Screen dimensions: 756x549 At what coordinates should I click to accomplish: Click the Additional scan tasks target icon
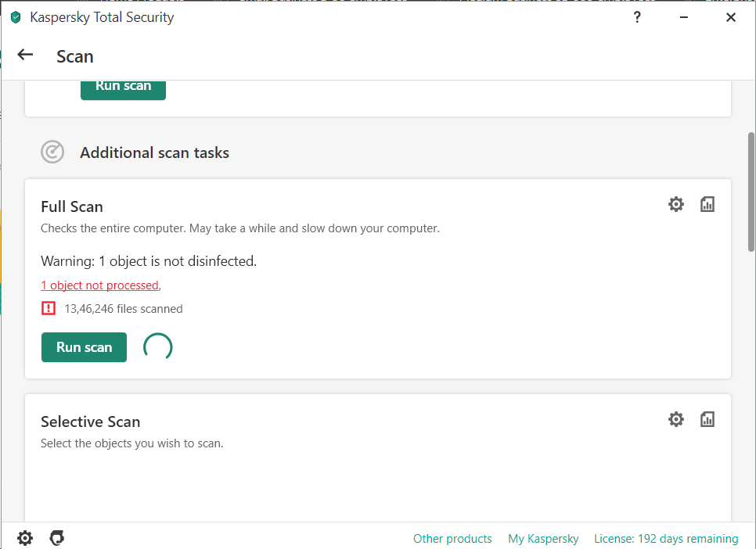(x=52, y=152)
